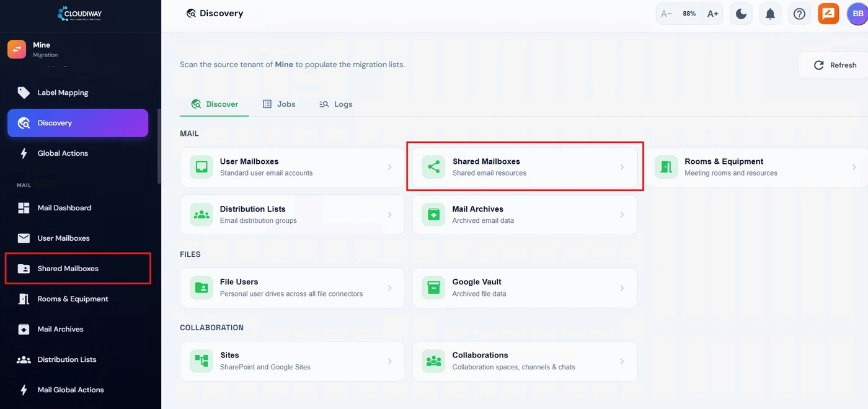Click the Mail Global Actions lightning icon

24,390
